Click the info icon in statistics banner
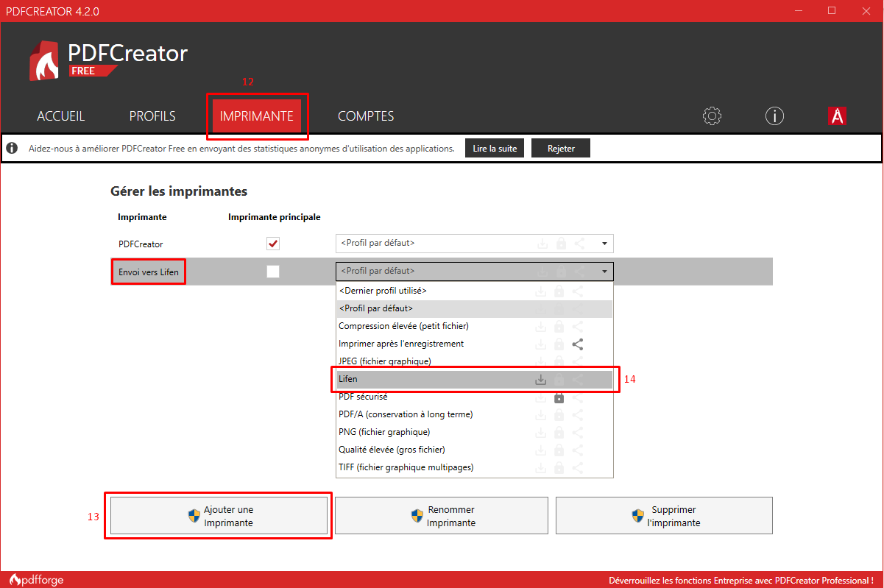The height and width of the screenshot is (588, 884). point(12,148)
